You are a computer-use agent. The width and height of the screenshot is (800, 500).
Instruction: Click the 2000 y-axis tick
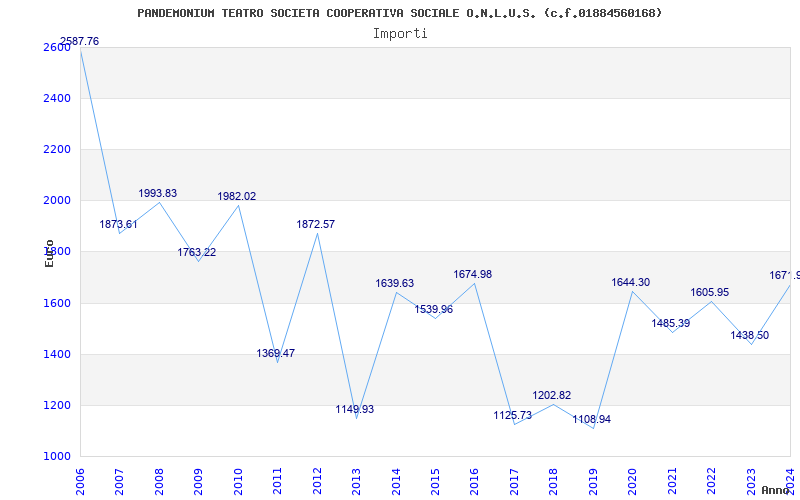click(55, 201)
